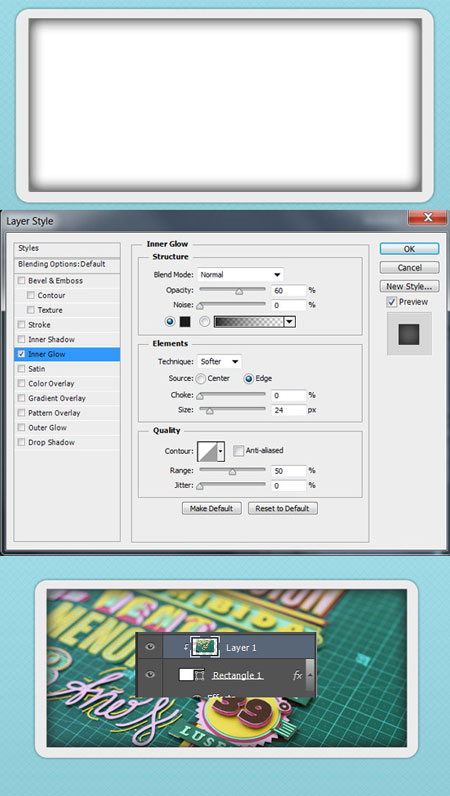Click the Range slider handle
The height and width of the screenshot is (796, 450).
click(232, 472)
